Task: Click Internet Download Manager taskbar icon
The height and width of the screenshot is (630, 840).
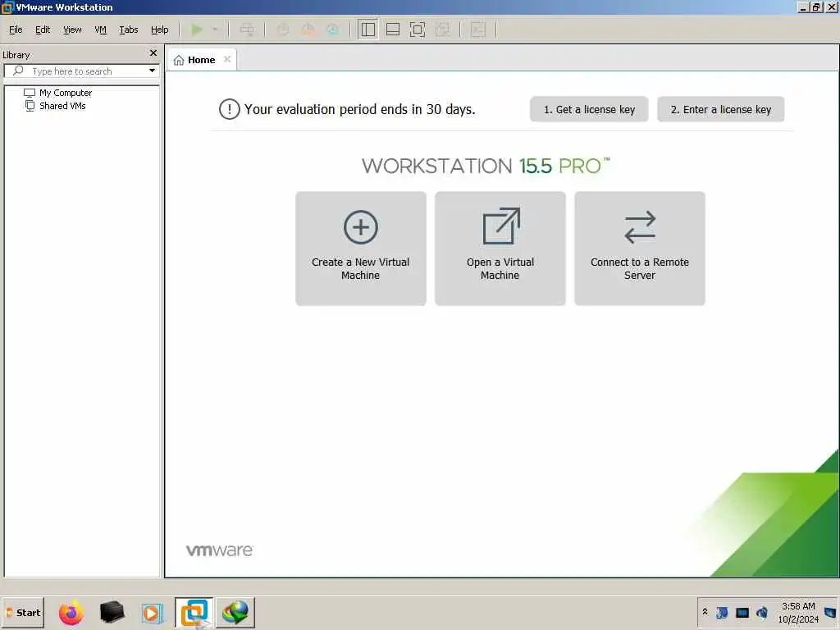Action: 235,613
